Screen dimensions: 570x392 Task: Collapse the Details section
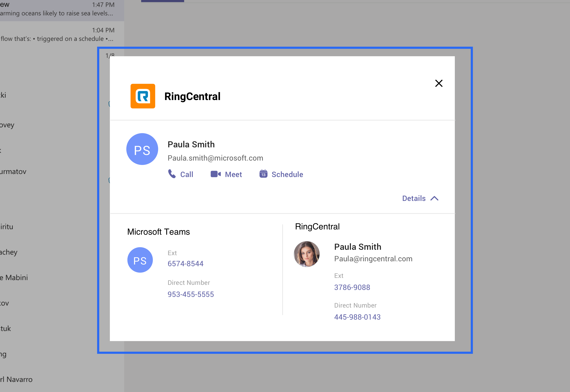[x=420, y=198]
